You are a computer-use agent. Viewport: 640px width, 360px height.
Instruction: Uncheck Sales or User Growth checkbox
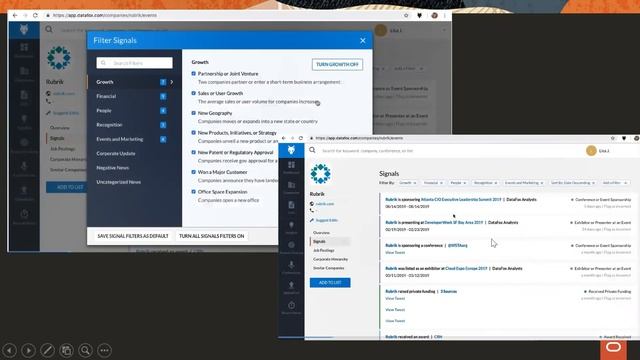(x=193, y=93)
